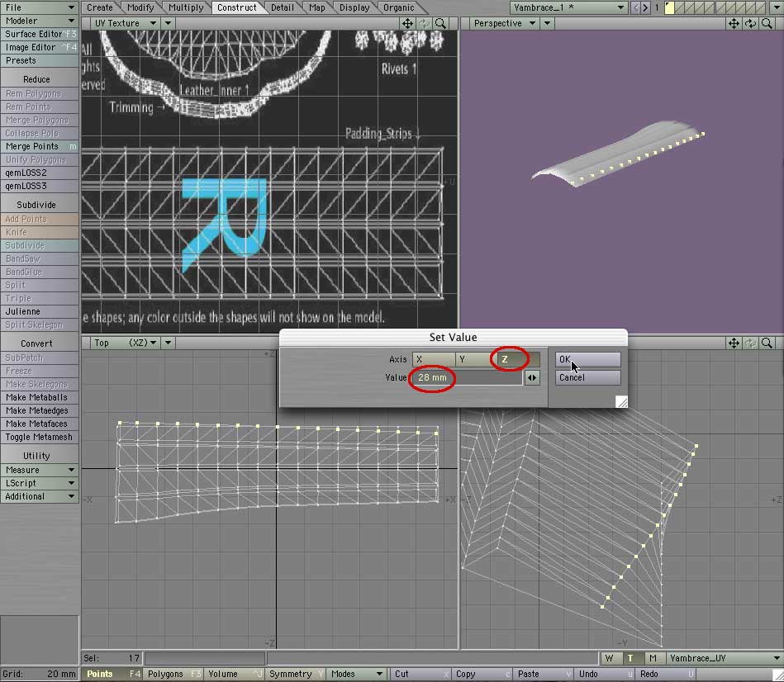
Task: Click the zoom magnifier of the lower-right viewport
Action: tap(767, 343)
